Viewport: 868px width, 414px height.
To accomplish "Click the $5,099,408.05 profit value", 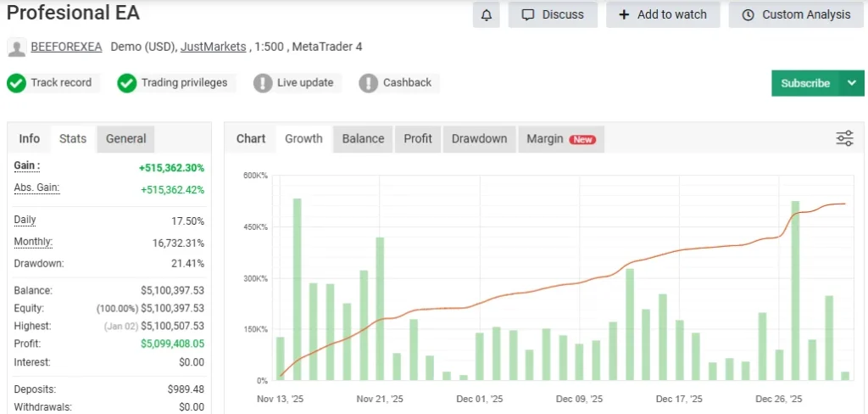I will point(173,344).
